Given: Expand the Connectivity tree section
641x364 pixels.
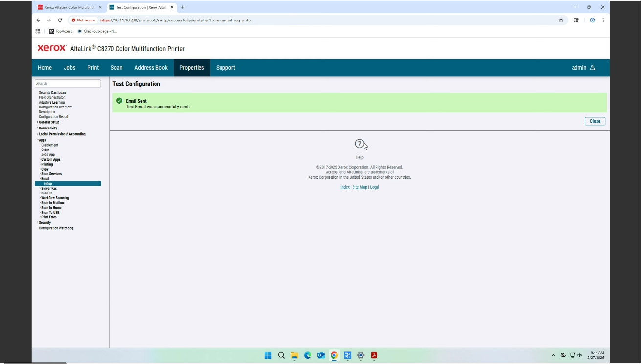Looking at the screenshot, I should coord(48,128).
